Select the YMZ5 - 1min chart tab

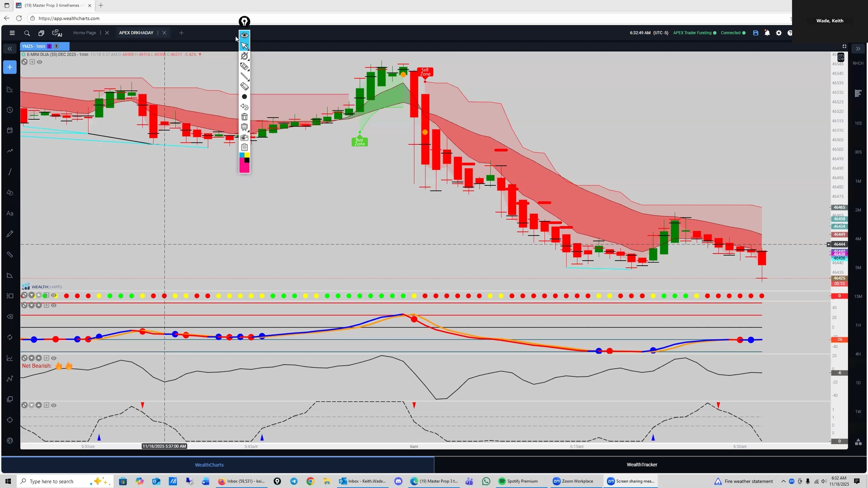tap(34, 46)
